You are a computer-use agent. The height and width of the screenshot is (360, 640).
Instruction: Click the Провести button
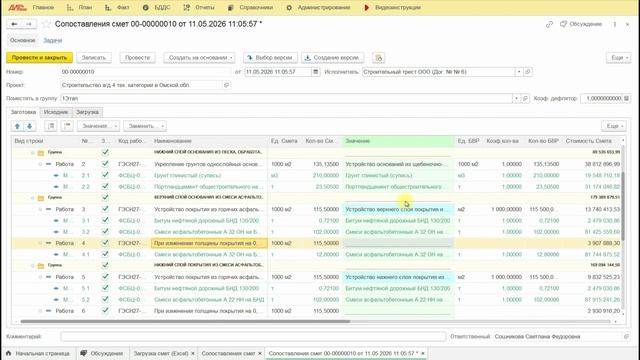click(138, 58)
